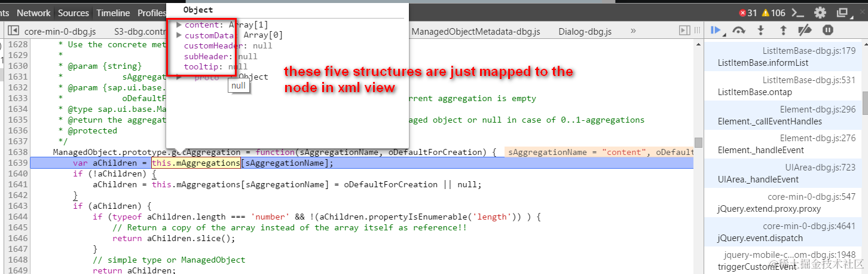
Task: Open the UIArea-dbg.js:723 link
Action: 821,168
